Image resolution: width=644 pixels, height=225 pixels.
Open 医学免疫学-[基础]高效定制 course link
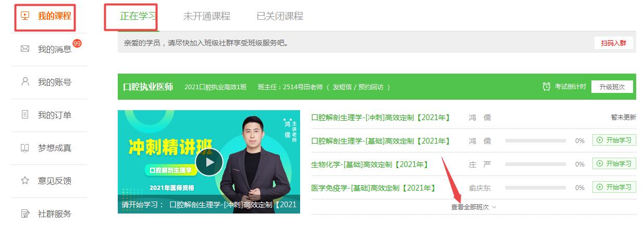tap(374, 188)
